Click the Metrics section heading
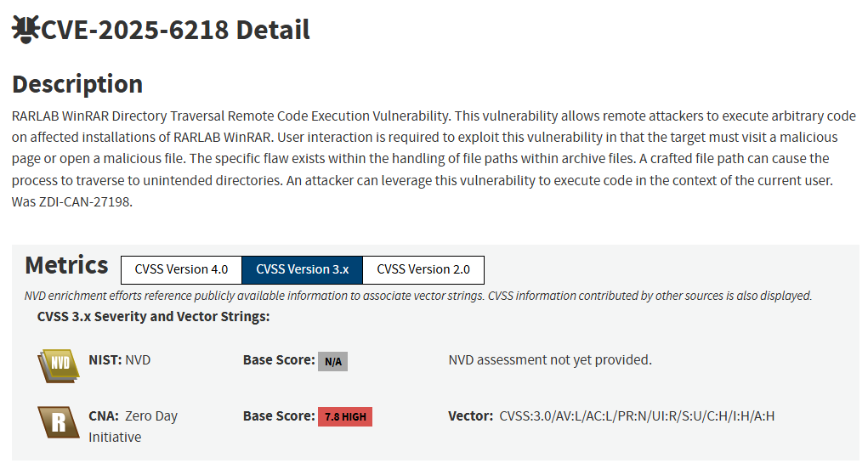 pos(66,265)
